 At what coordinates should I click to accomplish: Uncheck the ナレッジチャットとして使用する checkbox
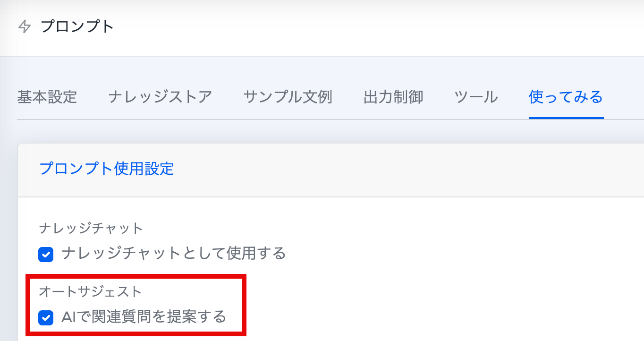(x=46, y=255)
